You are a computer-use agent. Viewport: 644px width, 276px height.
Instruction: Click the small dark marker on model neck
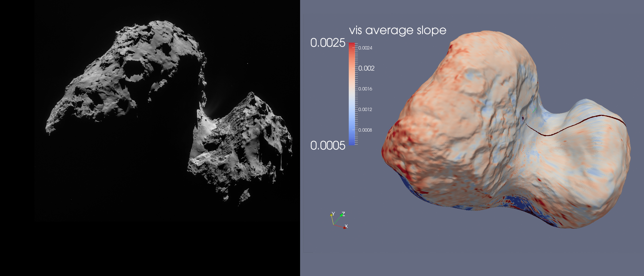click(x=523, y=118)
